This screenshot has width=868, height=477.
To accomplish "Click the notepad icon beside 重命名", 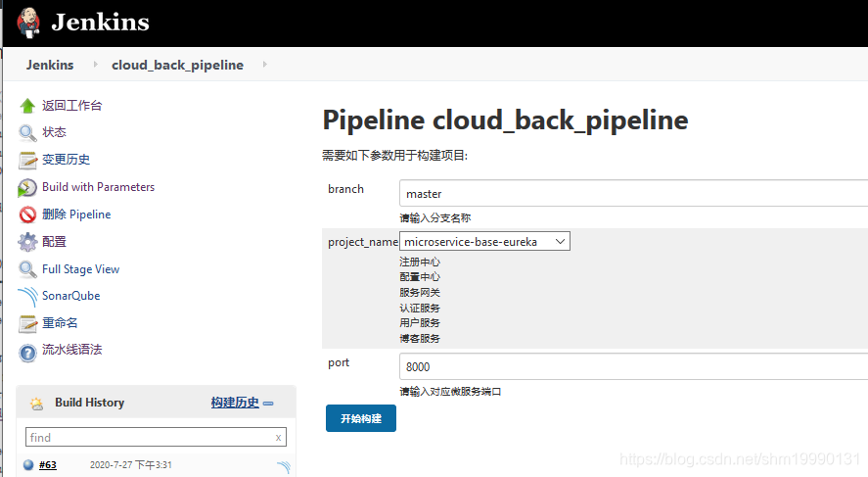I will [x=27, y=323].
